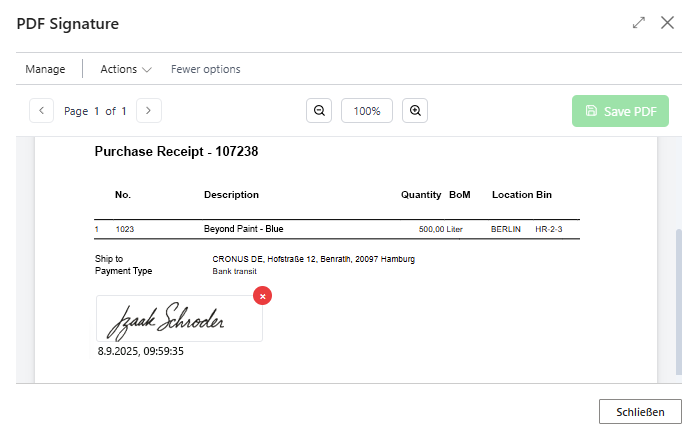Select Fewer options in action bar
Viewport: 699px width, 438px height.
(x=205, y=69)
